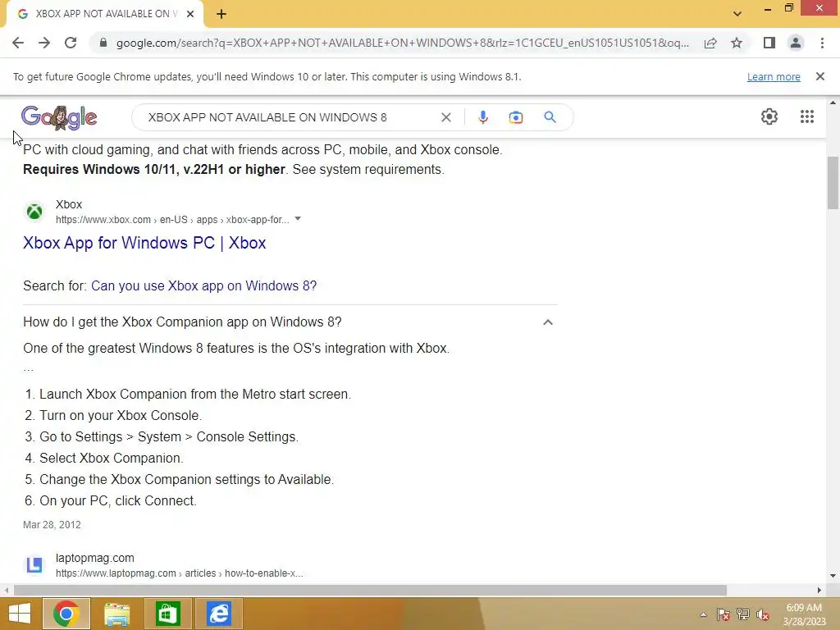
Task: Submit search with magnifying glass
Action: tap(550, 117)
